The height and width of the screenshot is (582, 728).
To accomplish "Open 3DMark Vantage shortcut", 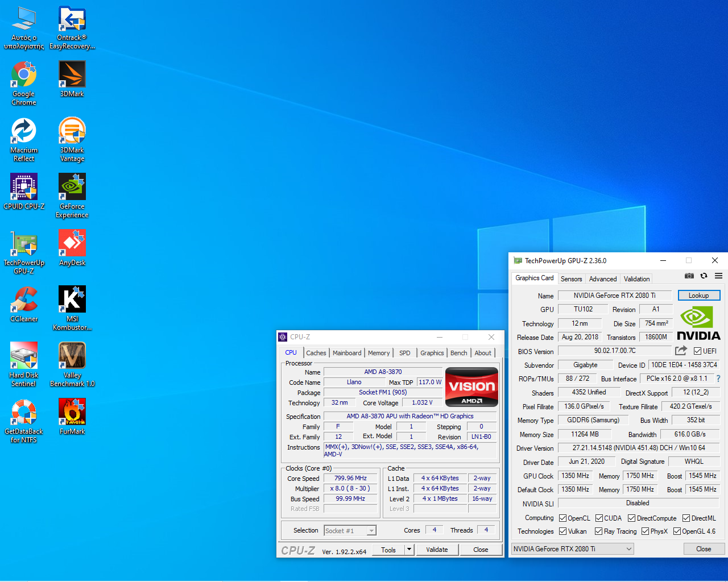I will [72, 140].
